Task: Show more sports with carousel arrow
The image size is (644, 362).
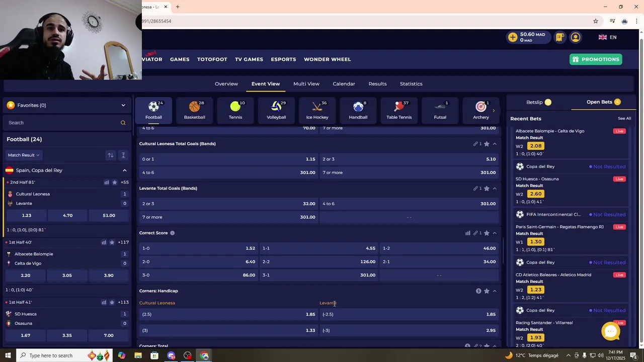Action: point(494,111)
